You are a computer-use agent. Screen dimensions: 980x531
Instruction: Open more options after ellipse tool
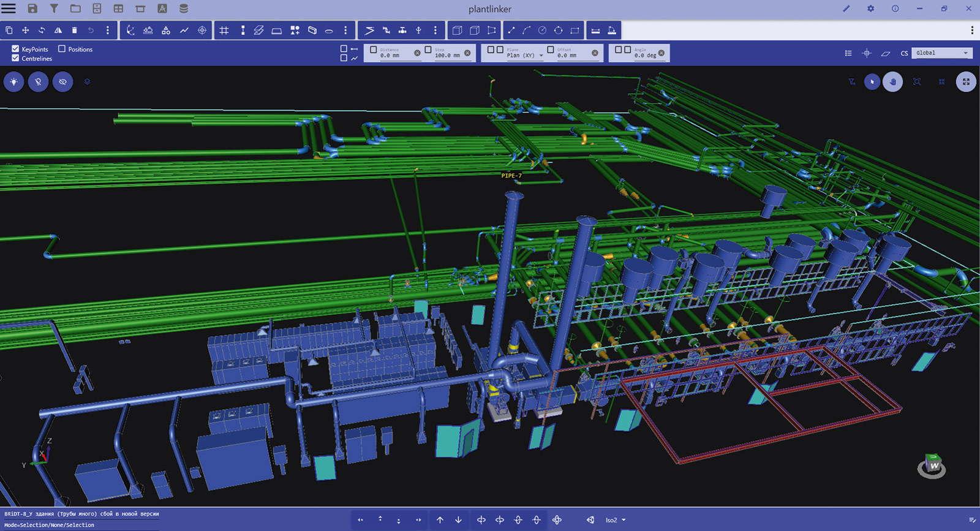point(345,30)
